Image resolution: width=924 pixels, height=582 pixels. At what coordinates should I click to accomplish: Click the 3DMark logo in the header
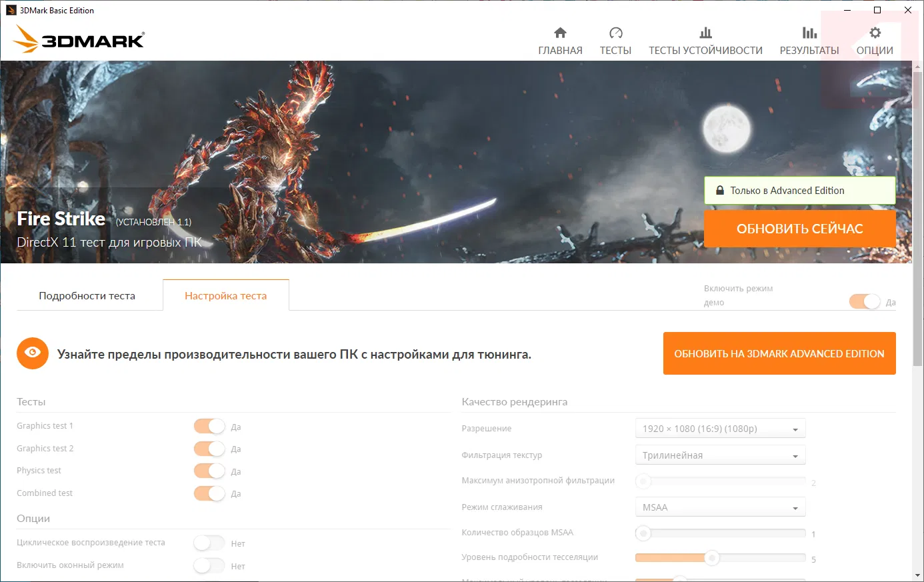[79, 39]
